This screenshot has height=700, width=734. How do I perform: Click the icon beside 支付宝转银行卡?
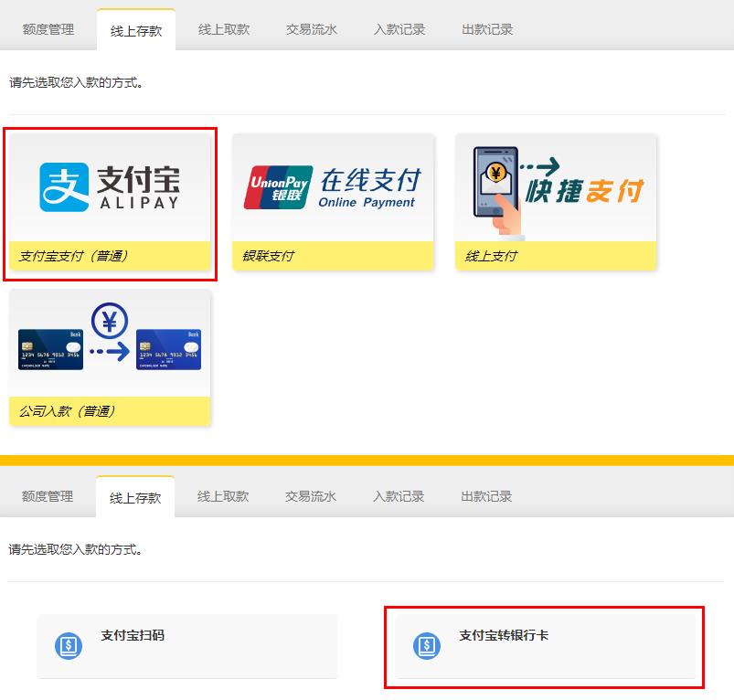tap(427, 646)
